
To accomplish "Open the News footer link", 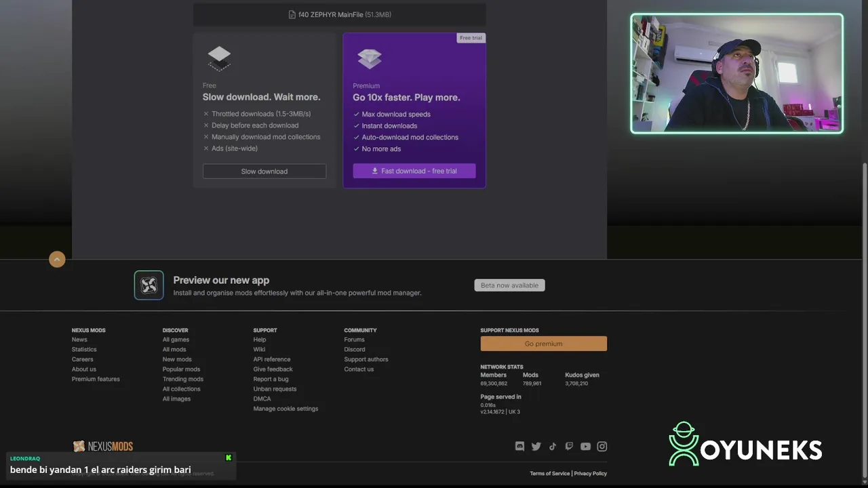I will point(79,340).
